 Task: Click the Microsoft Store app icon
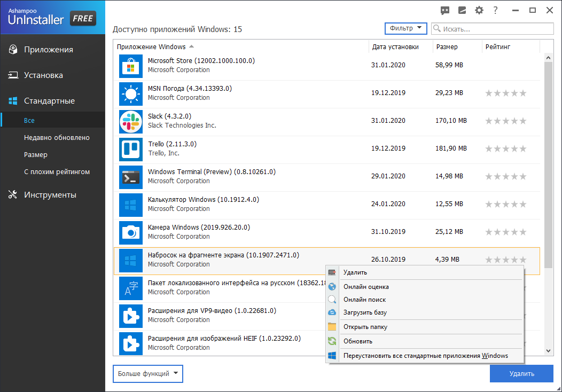tap(131, 66)
